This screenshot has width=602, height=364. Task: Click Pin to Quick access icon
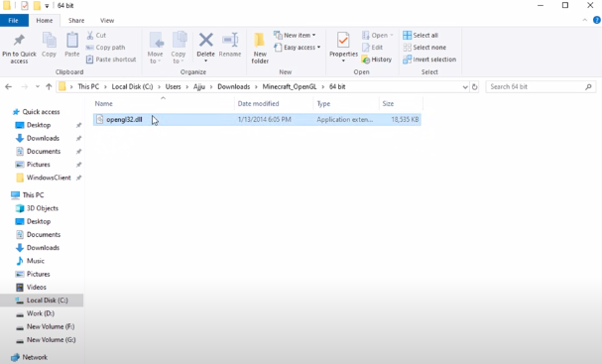pos(19,40)
